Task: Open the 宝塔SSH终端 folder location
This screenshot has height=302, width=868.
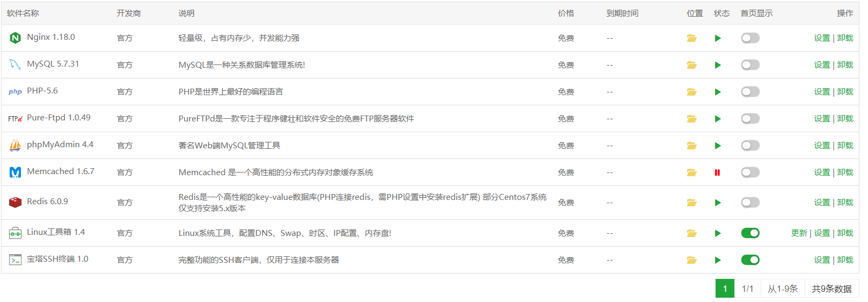Action: tap(691, 260)
